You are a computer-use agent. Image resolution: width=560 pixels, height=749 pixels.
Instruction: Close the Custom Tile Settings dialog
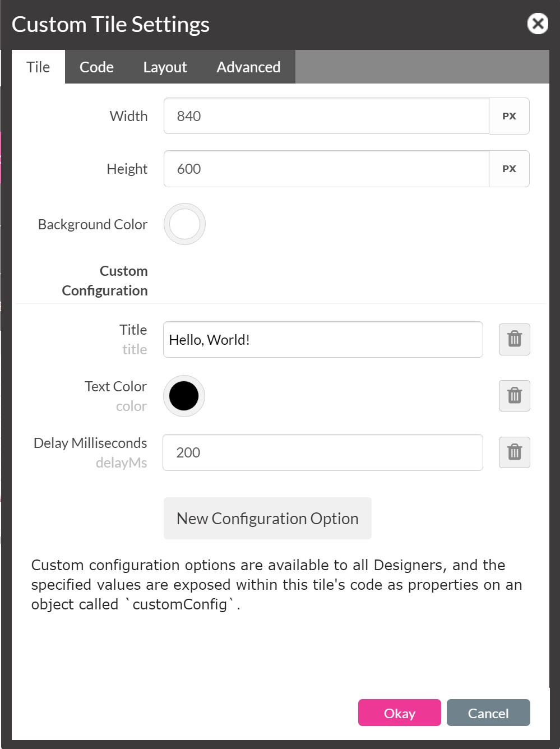point(538,24)
